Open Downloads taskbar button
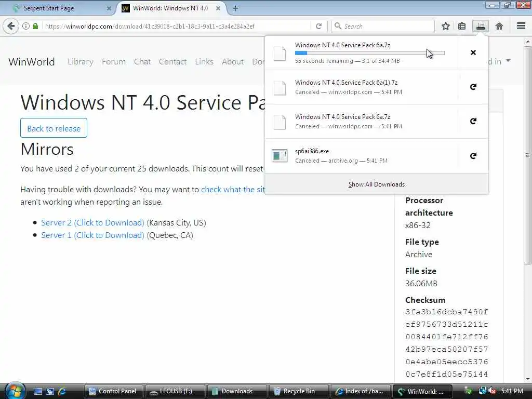532x399 pixels. (x=237, y=391)
